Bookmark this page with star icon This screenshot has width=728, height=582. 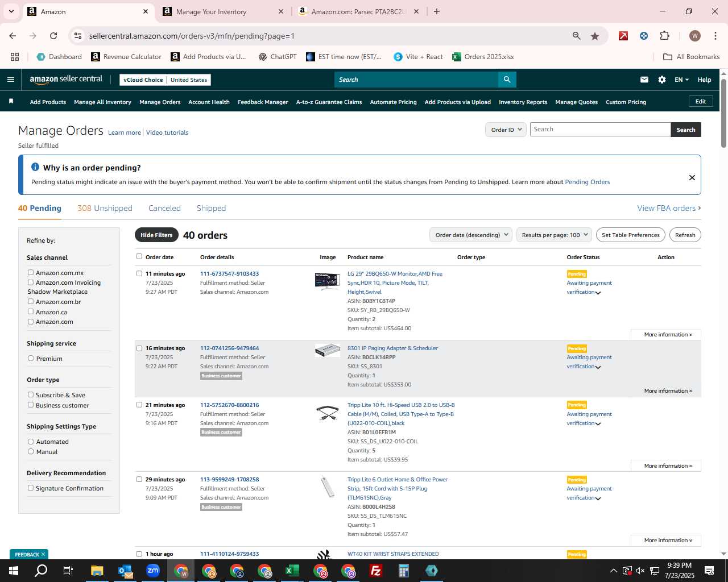click(595, 36)
